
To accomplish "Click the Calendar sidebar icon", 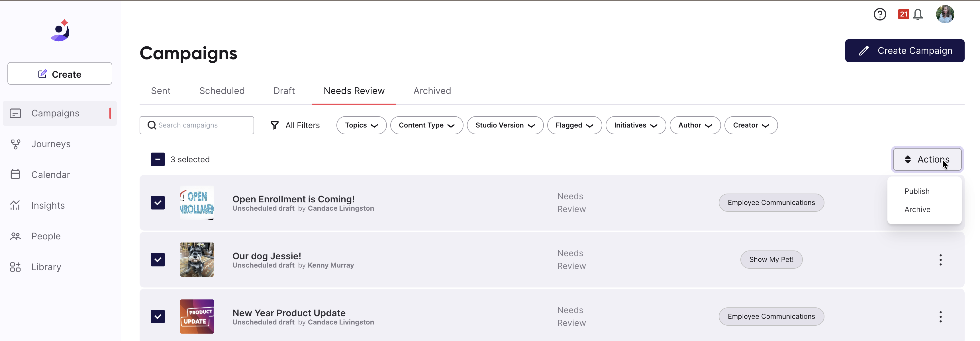I will tap(15, 174).
